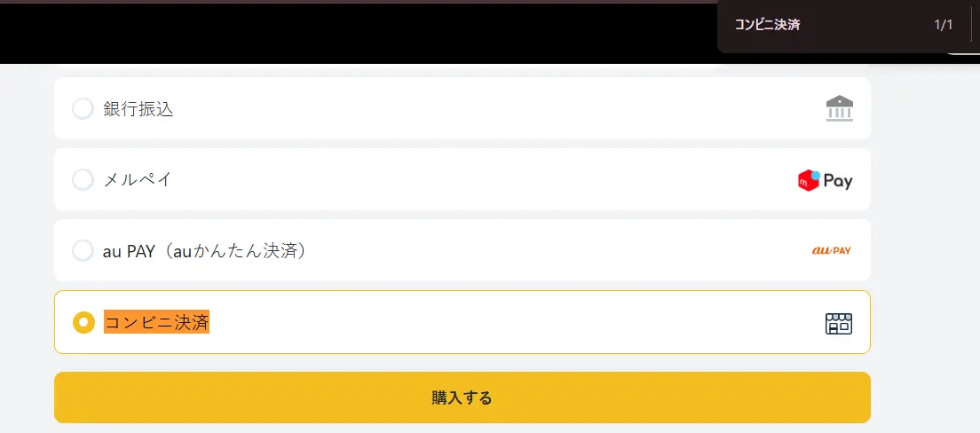980x433 pixels.
Task: Click the 銀行振込 option label
Action: pyautogui.click(x=138, y=109)
